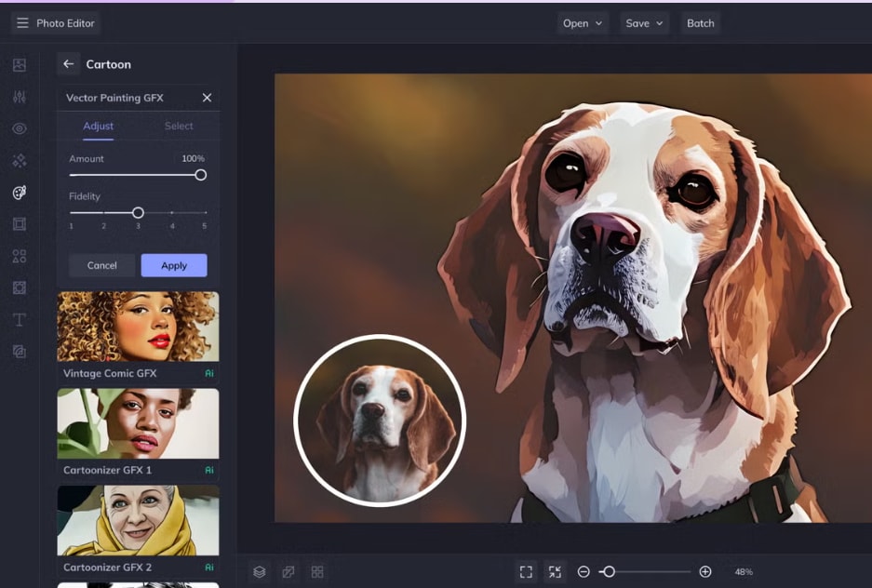
Task: Click the zoom in plus icon
Action: [705, 571]
